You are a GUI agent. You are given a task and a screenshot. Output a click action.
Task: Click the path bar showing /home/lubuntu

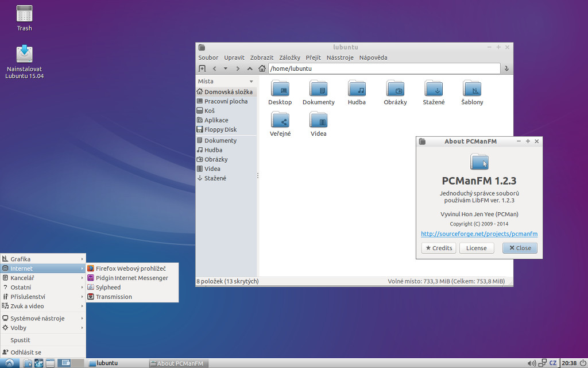(x=384, y=68)
